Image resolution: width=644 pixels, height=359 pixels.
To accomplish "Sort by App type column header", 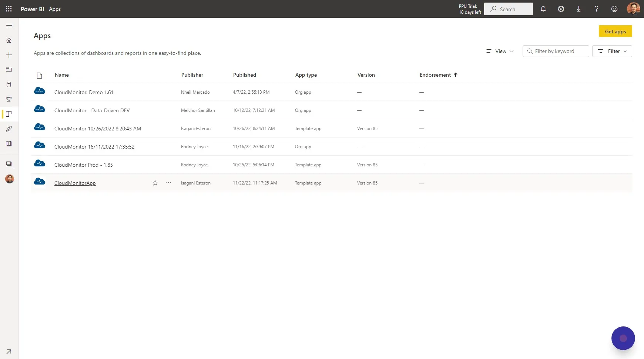I will 306,75.
